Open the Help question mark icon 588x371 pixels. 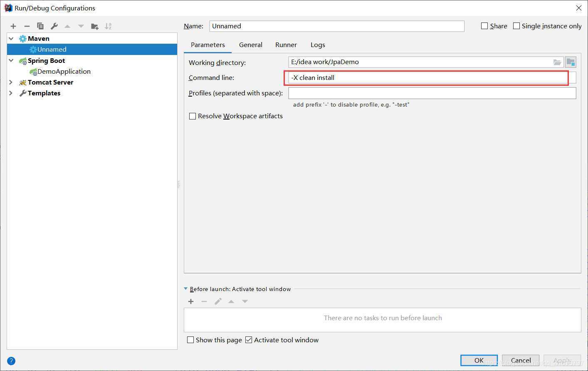[x=11, y=361]
